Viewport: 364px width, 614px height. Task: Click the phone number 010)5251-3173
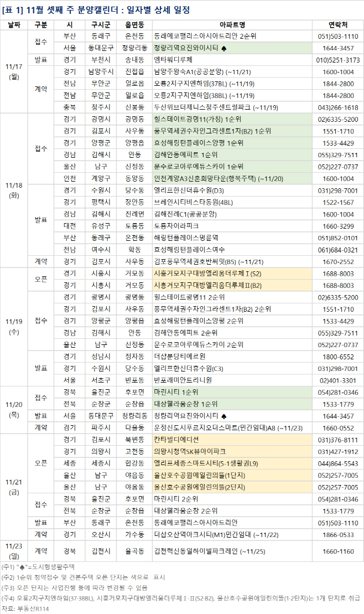(x=338, y=60)
